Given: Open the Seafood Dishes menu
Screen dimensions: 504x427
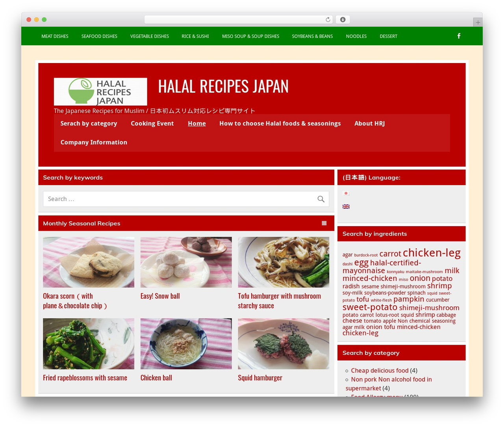Looking at the screenshot, I should point(99,36).
